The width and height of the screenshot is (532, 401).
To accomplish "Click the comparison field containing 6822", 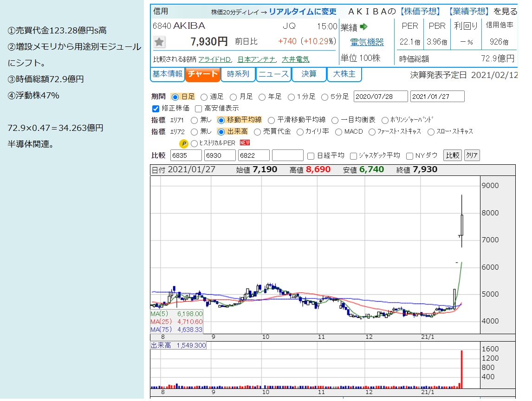I will click(254, 156).
